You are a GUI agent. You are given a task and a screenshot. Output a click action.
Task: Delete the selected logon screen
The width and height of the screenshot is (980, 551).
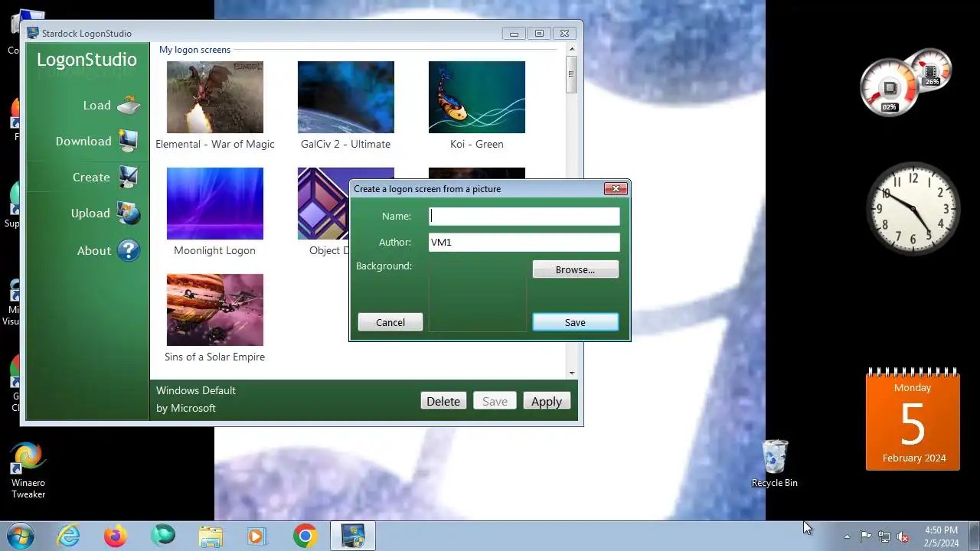tap(443, 401)
